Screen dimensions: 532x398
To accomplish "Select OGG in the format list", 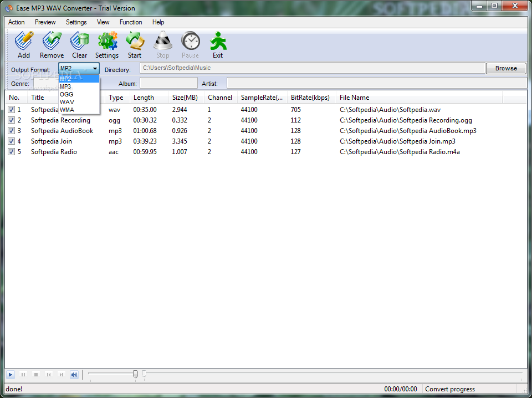I will click(x=79, y=94).
